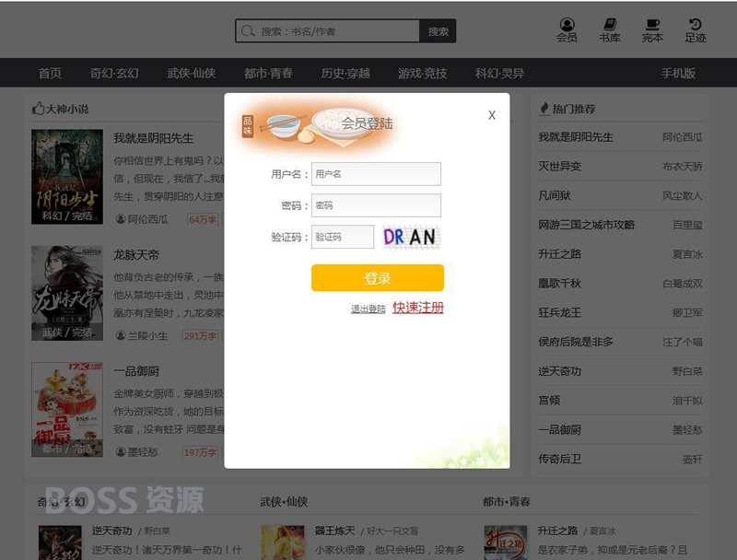Click author 墨轻愁 under 一品御厨 listing

pyautogui.click(x=143, y=452)
